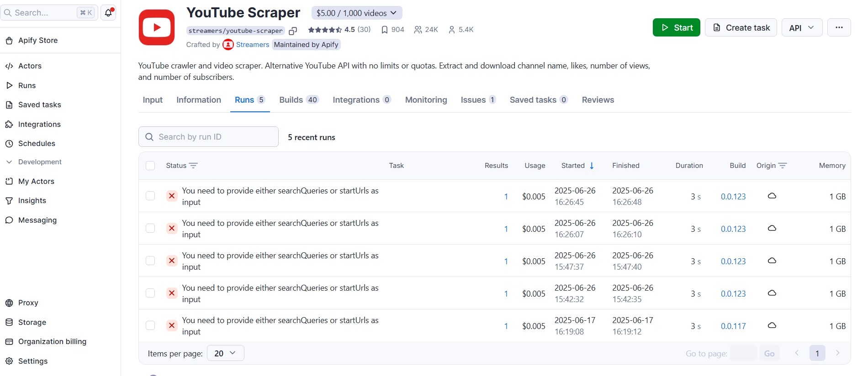The width and height of the screenshot is (868, 376).
Task: Switch to the Information tab
Action: tap(199, 100)
